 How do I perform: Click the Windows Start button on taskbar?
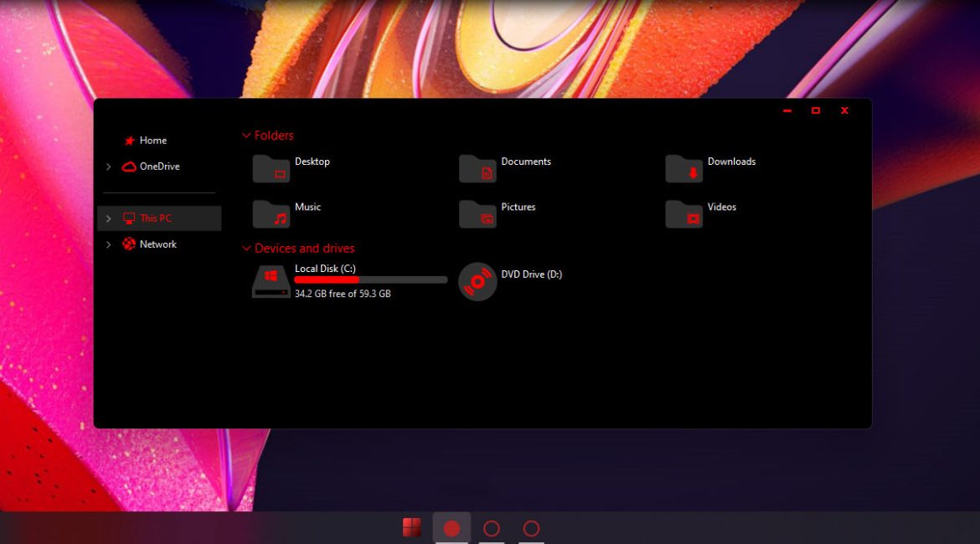tap(411, 527)
